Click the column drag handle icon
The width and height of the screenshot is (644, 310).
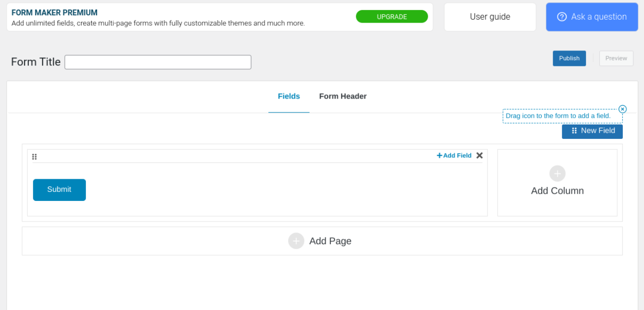tap(35, 157)
